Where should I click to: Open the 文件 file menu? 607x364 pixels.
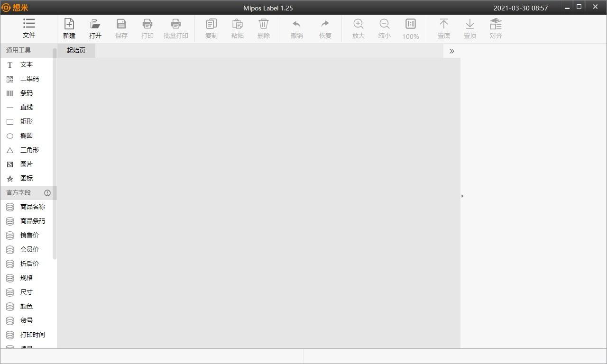tap(29, 28)
